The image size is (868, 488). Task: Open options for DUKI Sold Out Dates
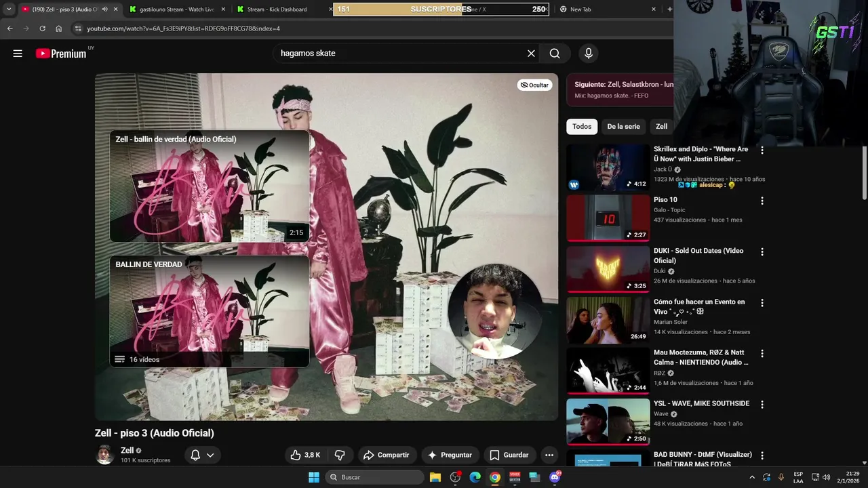(x=762, y=252)
